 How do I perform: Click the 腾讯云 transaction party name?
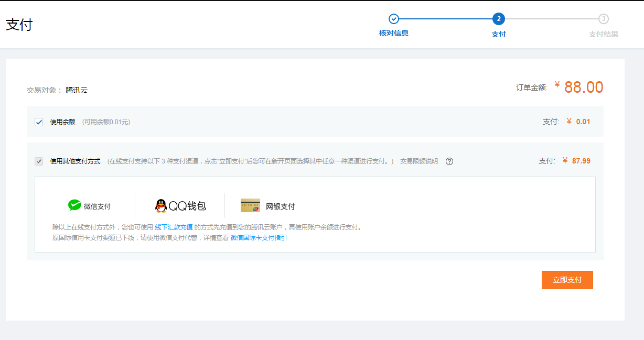(77, 90)
